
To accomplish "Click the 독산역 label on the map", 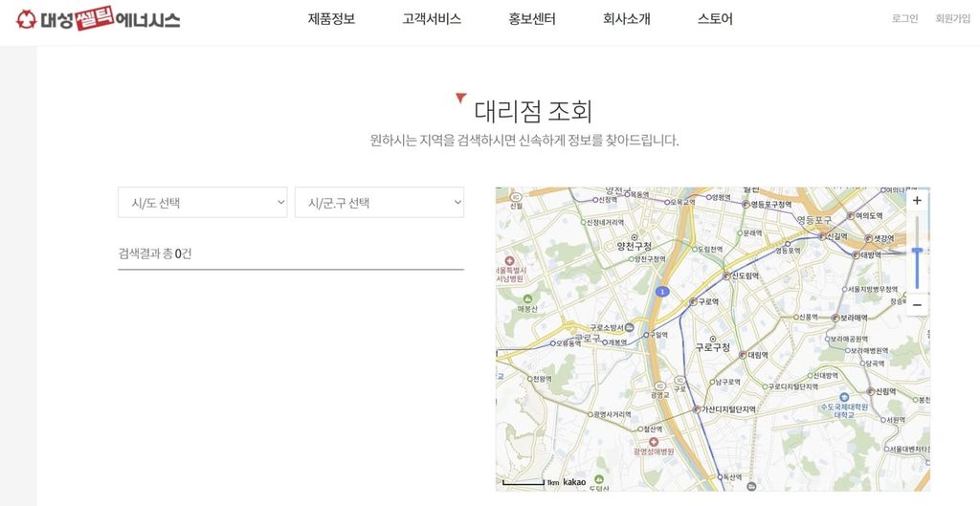I will point(732,476).
